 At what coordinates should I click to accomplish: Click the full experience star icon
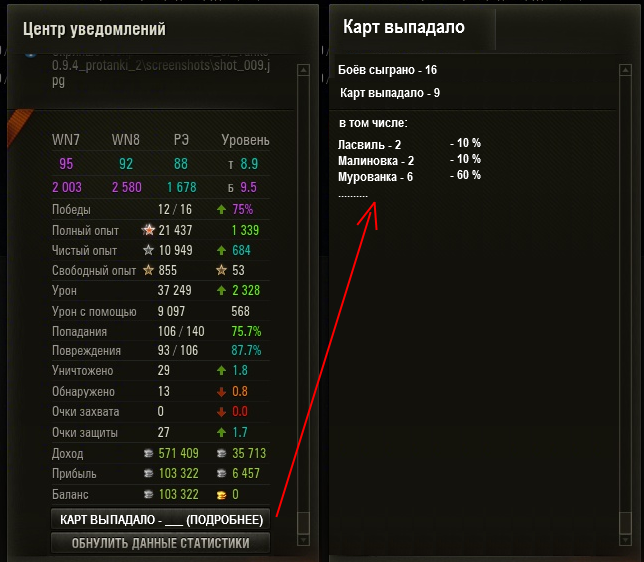pyautogui.click(x=148, y=230)
